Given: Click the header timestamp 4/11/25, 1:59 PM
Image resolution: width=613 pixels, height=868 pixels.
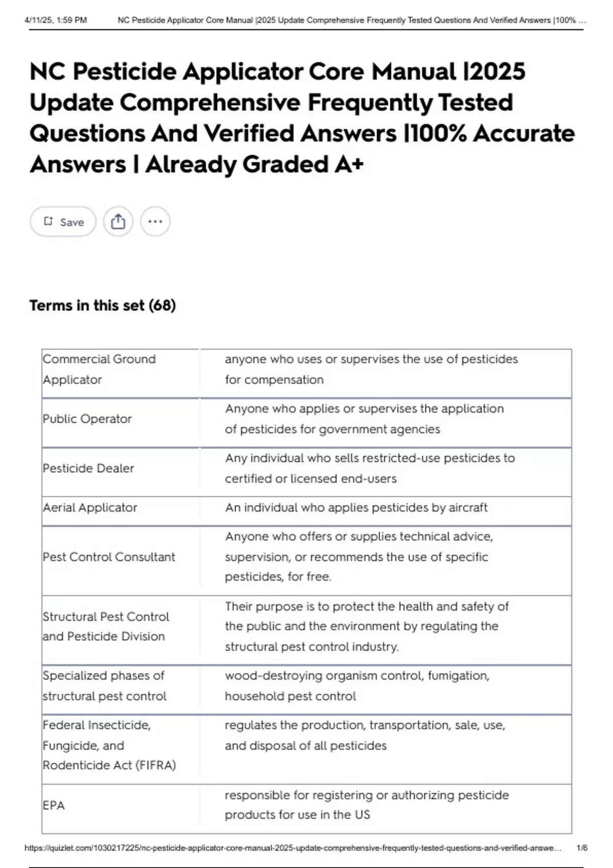Looking at the screenshot, I should [x=56, y=20].
